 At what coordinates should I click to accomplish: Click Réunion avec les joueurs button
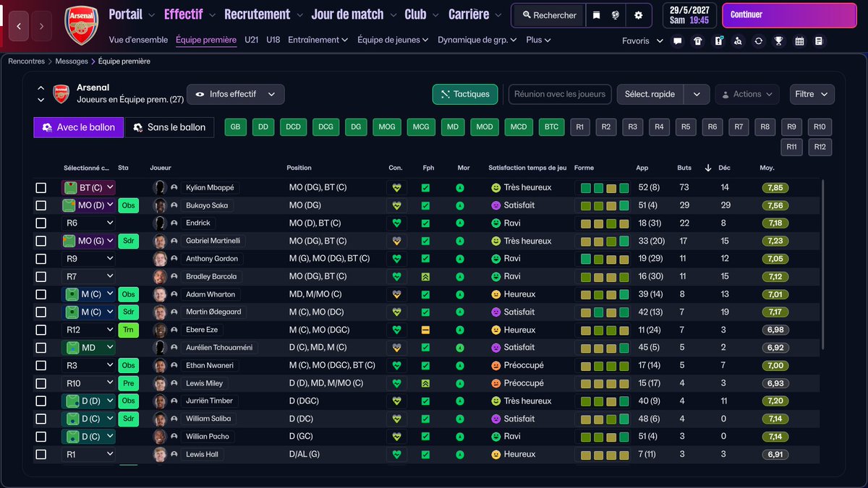click(x=559, y=94)
